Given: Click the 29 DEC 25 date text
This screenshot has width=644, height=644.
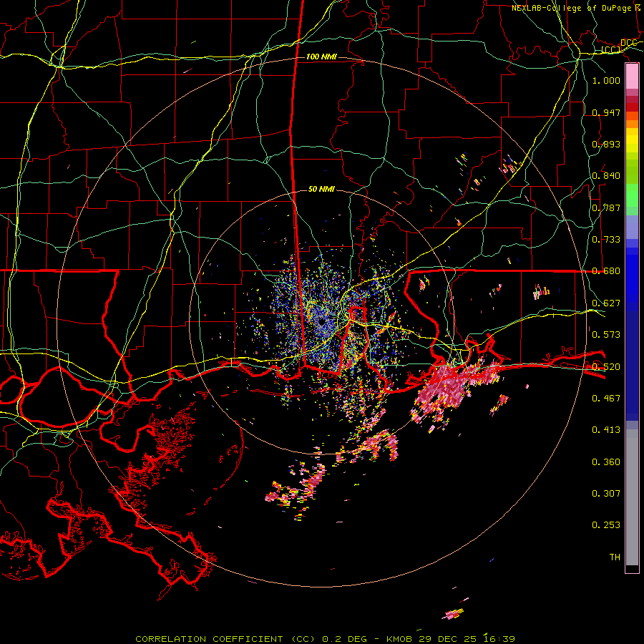Looking at the screenshot, I should [447, 639].
